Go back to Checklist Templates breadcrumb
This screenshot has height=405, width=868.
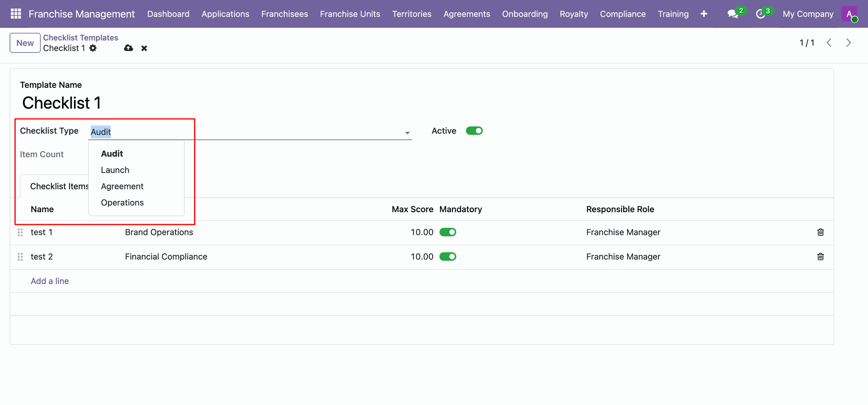click(80, 38)
